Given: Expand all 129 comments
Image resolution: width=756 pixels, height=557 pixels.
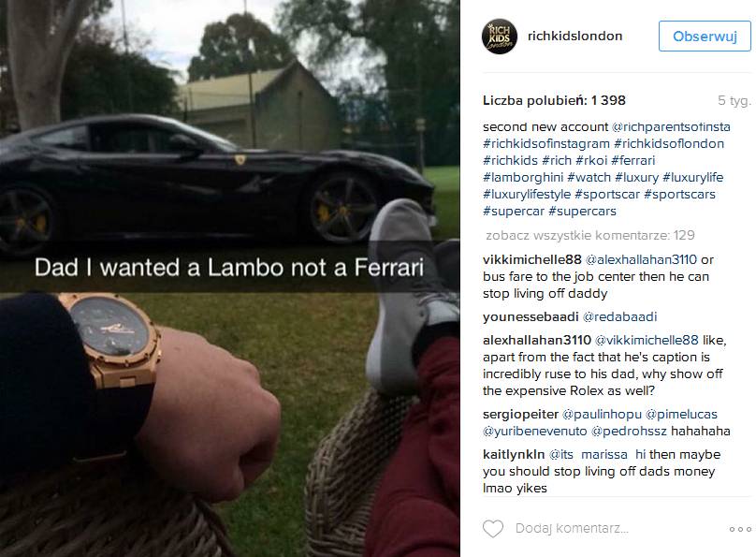Looking at the screenshot, I should pyautogui.click(x=590, y=235).
